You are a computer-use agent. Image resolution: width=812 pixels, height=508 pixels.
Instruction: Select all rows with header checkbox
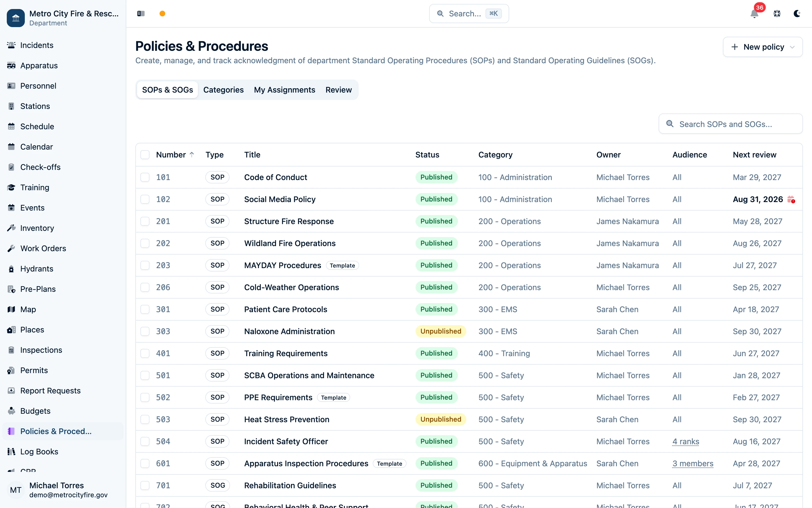coord(145,155)
